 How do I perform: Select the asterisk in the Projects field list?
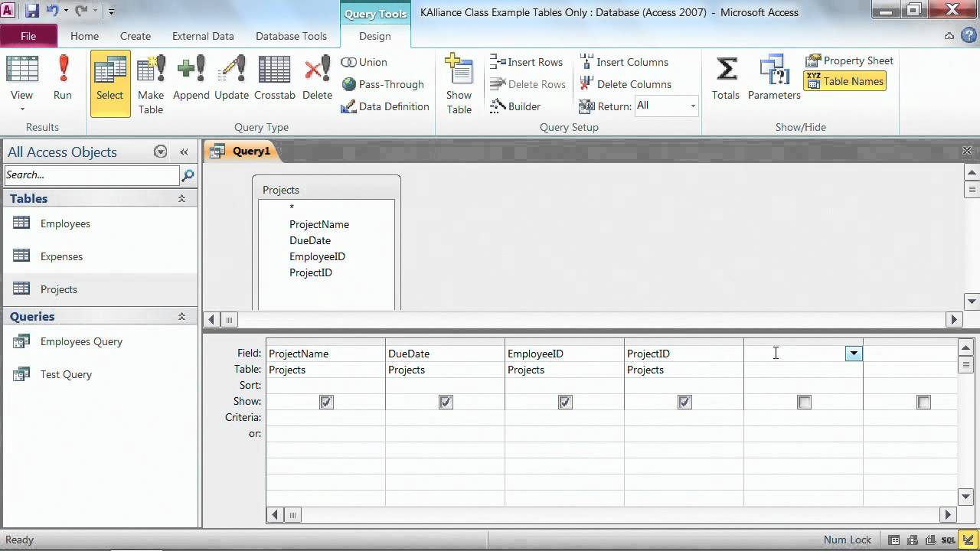(292, 208)
